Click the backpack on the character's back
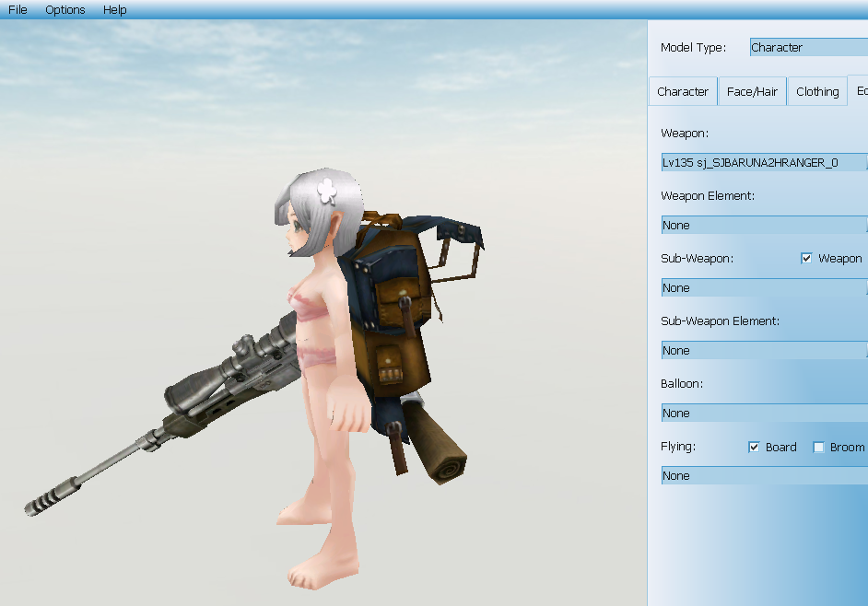Image resolution: width=868 pixels, height=606 pixels. point(392,313)
